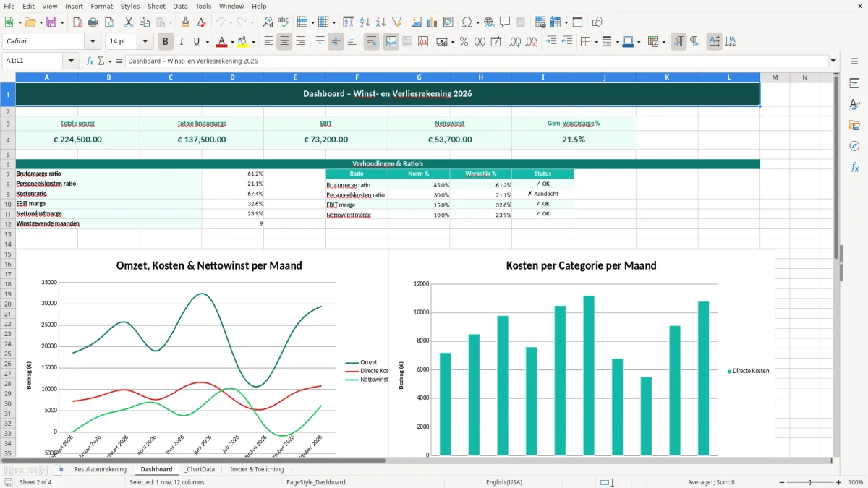Click English (USA) language in status bar
The height and width of the screenshot is (488, 868).
(x=503, y=482)
